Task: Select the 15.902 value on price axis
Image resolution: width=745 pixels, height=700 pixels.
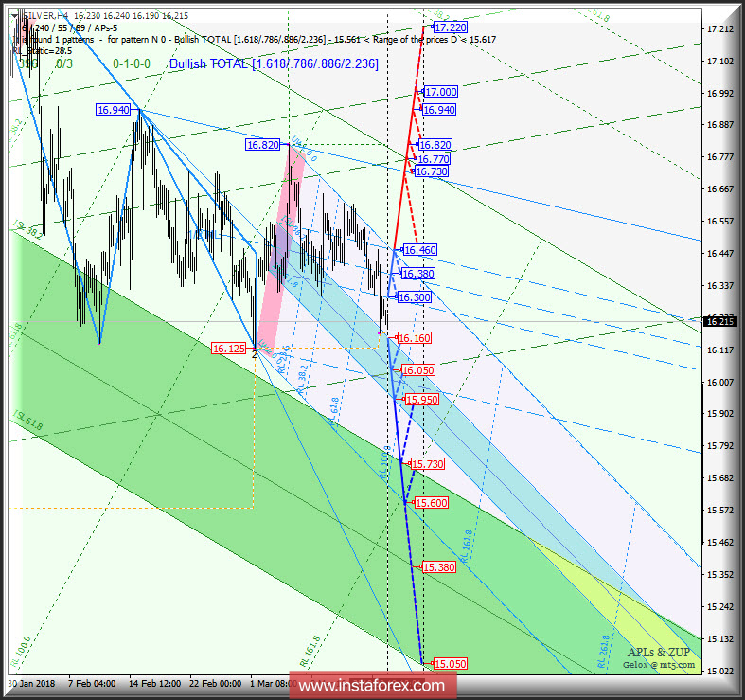Action: 719,414
